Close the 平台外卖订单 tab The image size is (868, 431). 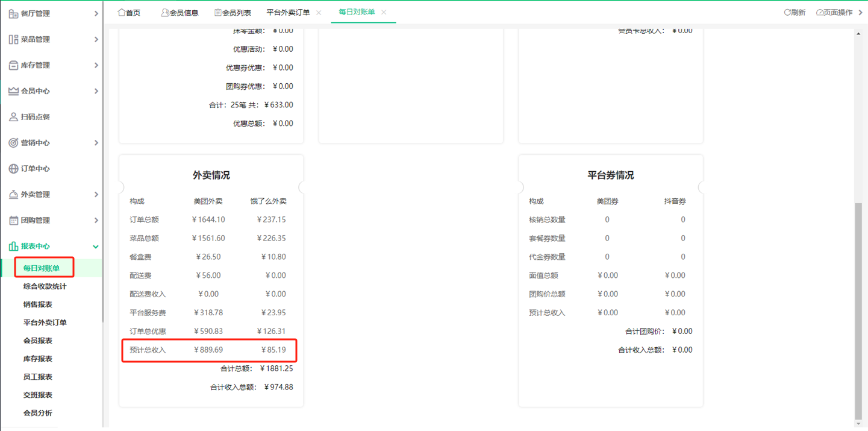pos(317,11)
